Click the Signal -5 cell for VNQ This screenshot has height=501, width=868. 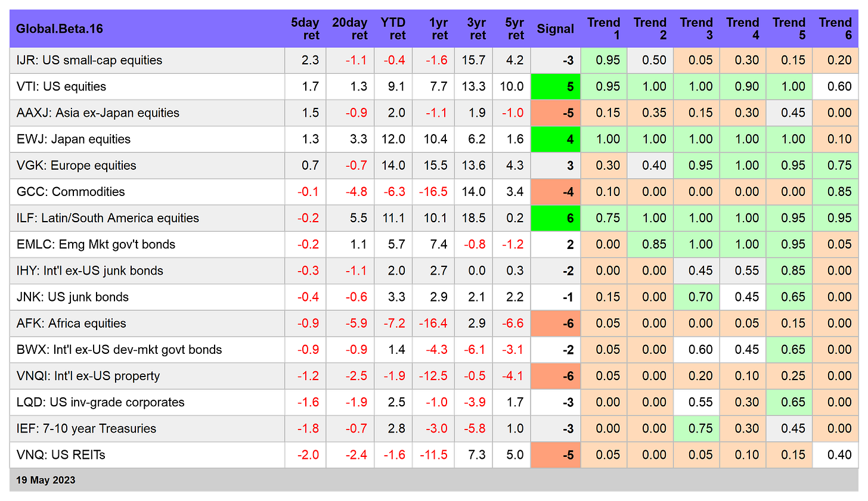coord(556,455)
